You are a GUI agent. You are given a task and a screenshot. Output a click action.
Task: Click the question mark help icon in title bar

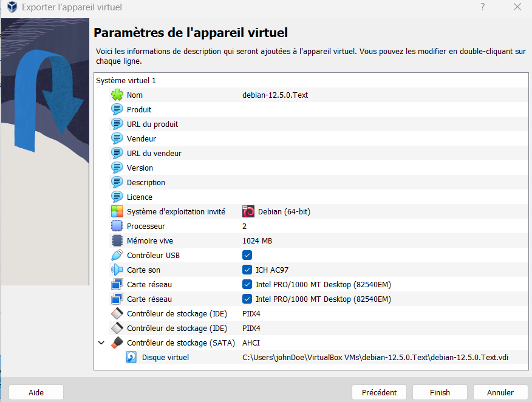(482, 7)
